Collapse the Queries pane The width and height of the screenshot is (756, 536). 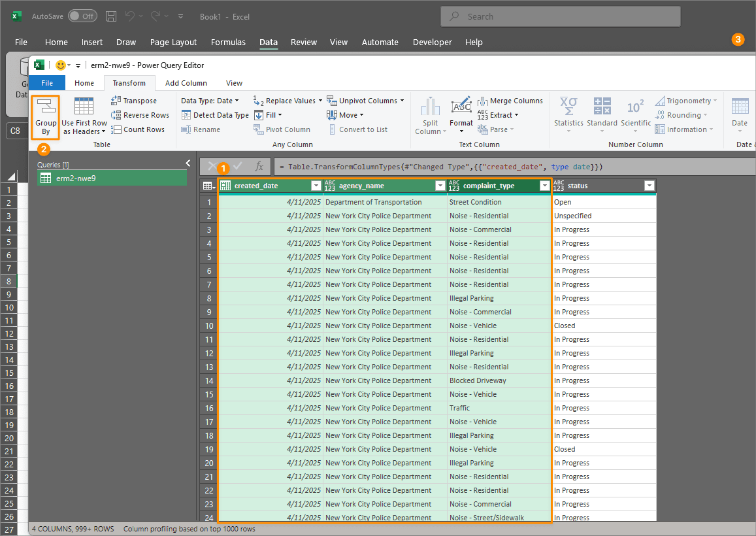click(x=188, y=163)
